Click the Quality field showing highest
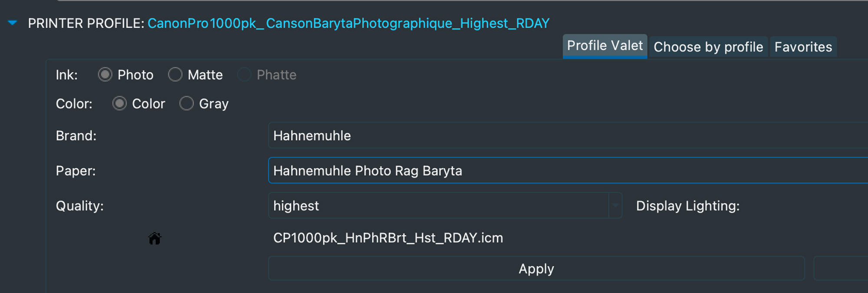Image resolution: width=868 pixels, height=293 pixels. coord(438,206)
